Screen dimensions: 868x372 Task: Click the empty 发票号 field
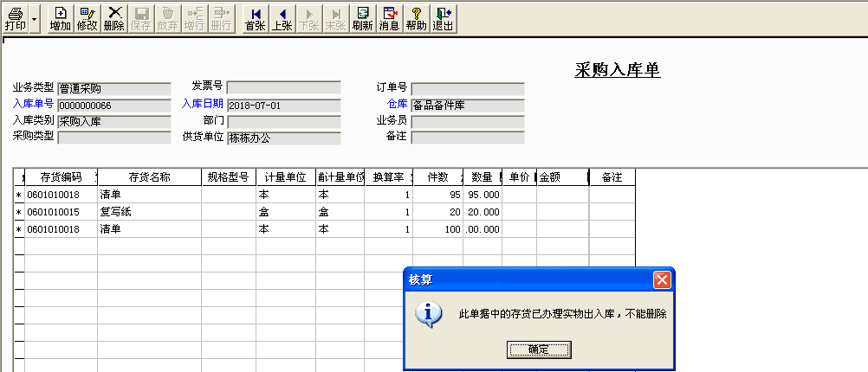click(284, 87)
